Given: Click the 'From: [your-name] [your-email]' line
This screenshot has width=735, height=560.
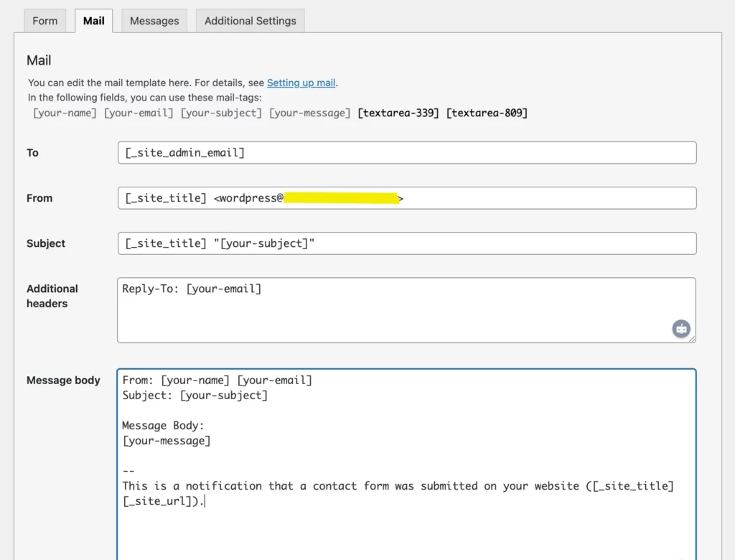Looking at the screenshot, I should coord(217,381).
